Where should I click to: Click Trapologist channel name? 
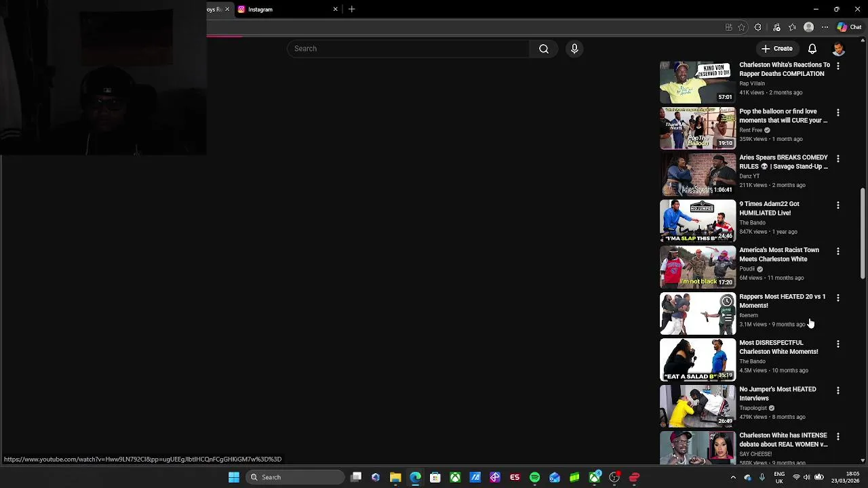pos(753,408)
